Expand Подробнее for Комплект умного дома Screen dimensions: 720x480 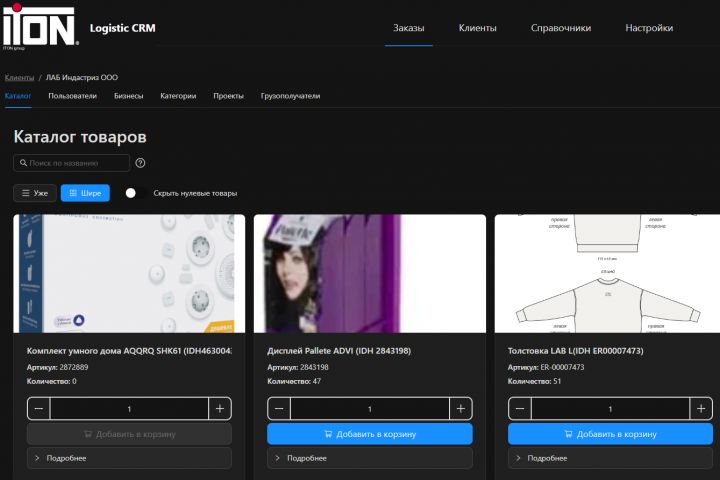(129, 458)
